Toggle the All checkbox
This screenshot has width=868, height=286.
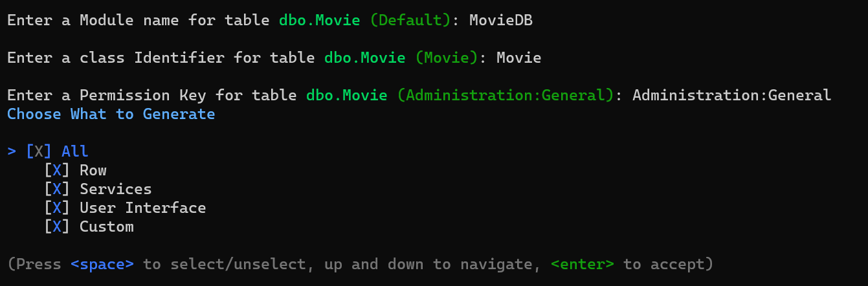click(39, 151)
